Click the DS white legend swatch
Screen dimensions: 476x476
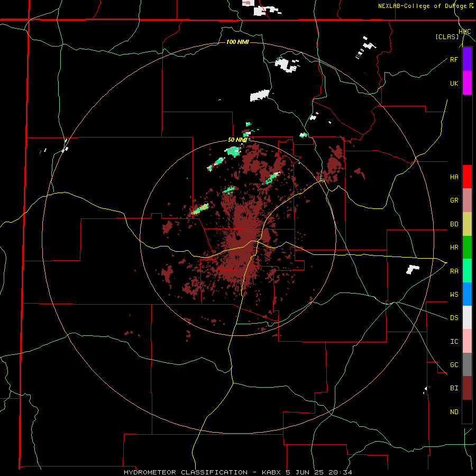467,317
